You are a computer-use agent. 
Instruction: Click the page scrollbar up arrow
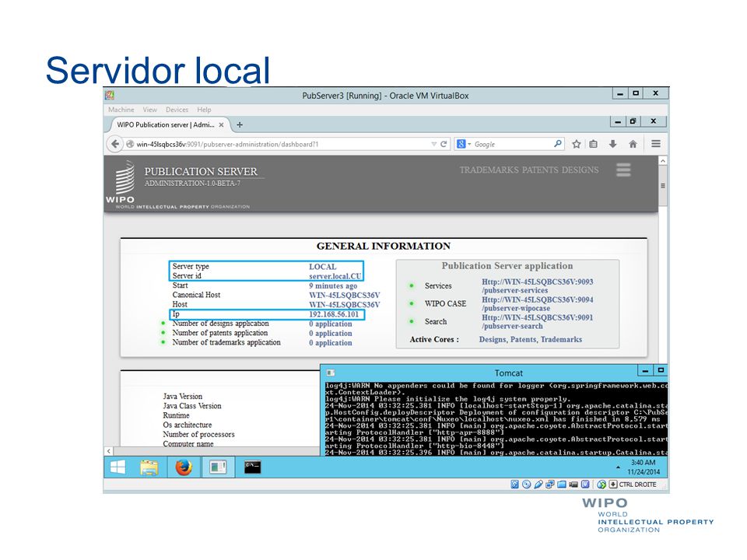point(663,161)
